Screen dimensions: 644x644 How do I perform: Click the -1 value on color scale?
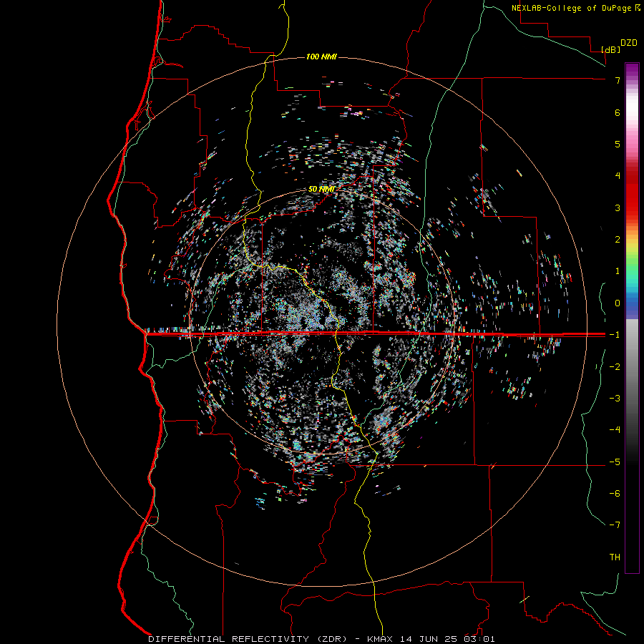615,335
